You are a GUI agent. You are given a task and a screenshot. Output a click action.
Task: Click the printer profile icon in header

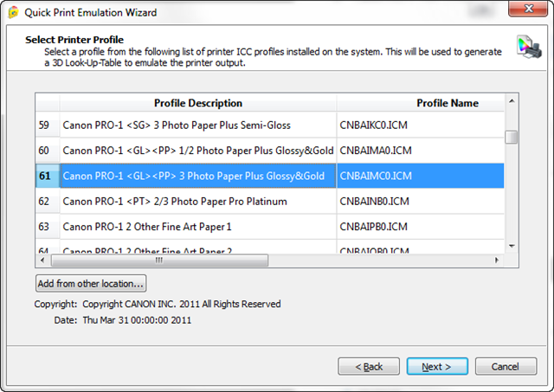[x=528, y=47]
